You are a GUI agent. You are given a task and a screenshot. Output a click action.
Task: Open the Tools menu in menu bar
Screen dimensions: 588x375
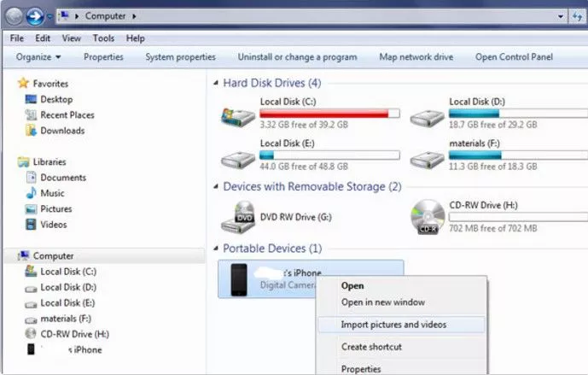pyautogui.click(x=103, y=38)
